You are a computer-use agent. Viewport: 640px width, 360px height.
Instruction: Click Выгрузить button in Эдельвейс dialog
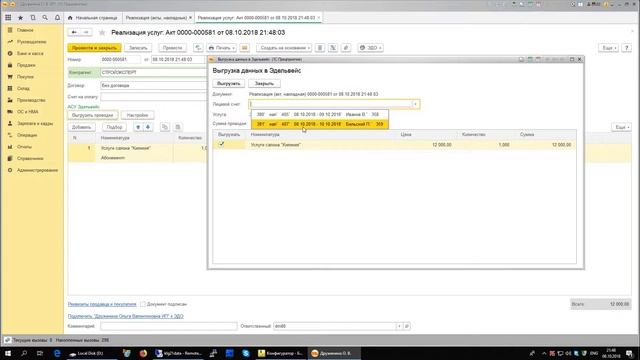click(229, 83)
